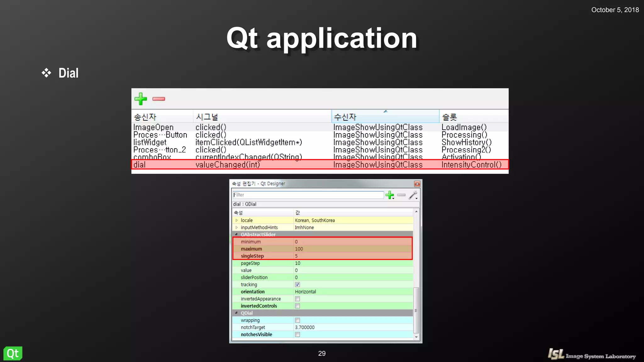Check the notchesVisible checkbox
Viewport: 644px width, 362px height.
tap(297, 335)
